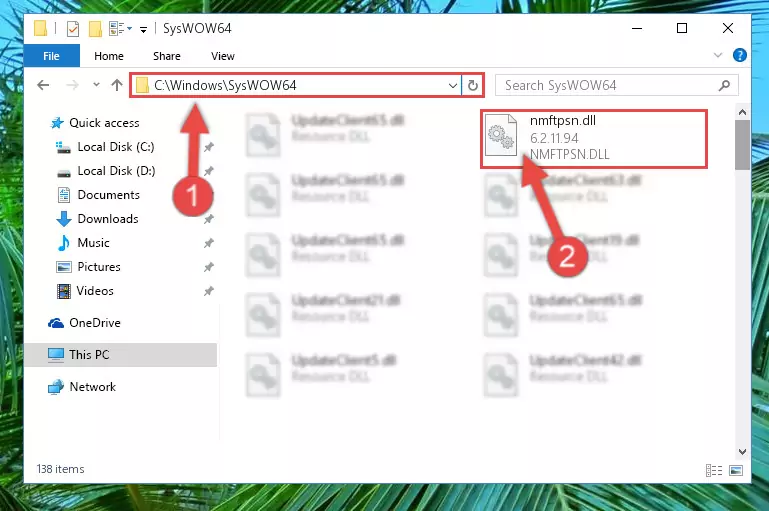This screenshot has height=511, width=769.
Task: Switch to Large icons view in status bar
Action: pyautogui.click(x=736, y=471)
